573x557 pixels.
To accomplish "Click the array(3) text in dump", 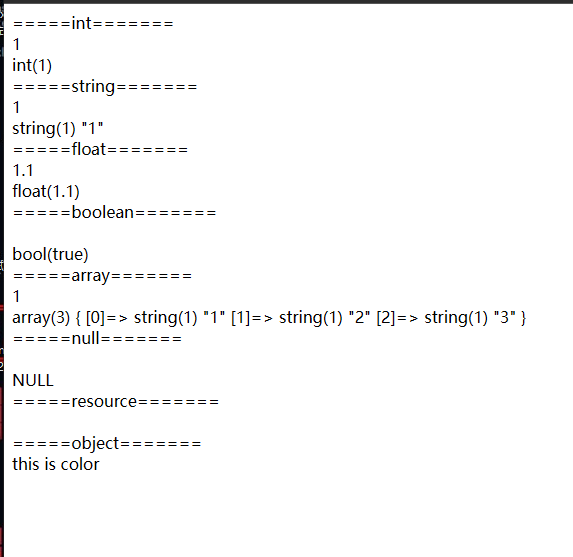I will click(x=41, y=318).
